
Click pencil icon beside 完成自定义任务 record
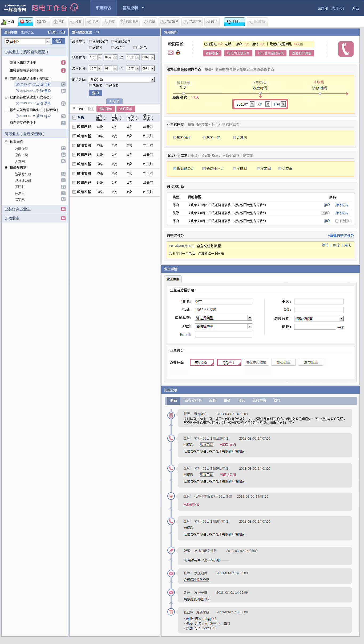(x=171, y=550)
